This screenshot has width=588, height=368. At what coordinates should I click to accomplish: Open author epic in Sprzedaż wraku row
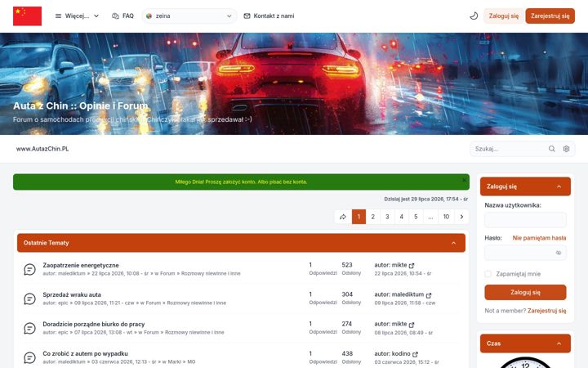[63, 303]
